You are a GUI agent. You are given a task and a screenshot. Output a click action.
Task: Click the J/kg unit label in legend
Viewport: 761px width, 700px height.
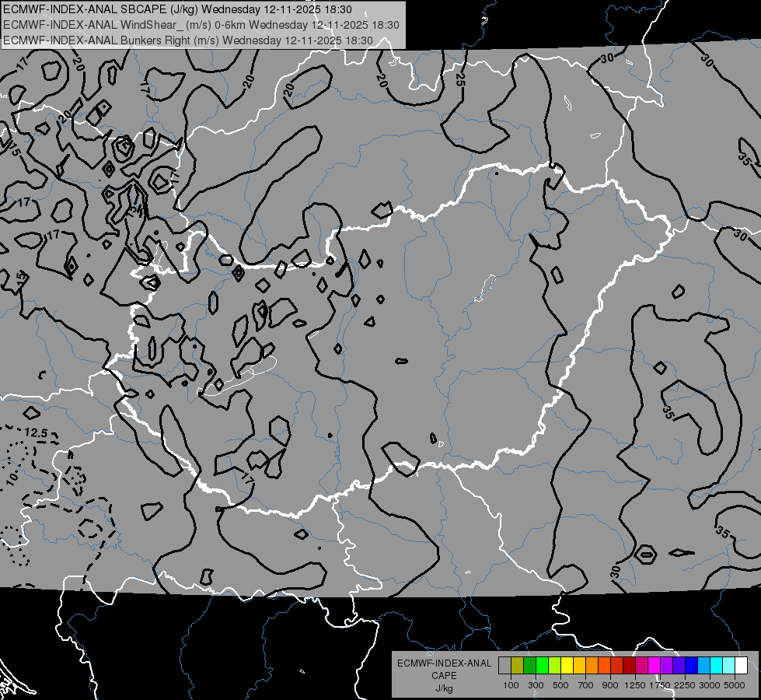click(444, 688)
